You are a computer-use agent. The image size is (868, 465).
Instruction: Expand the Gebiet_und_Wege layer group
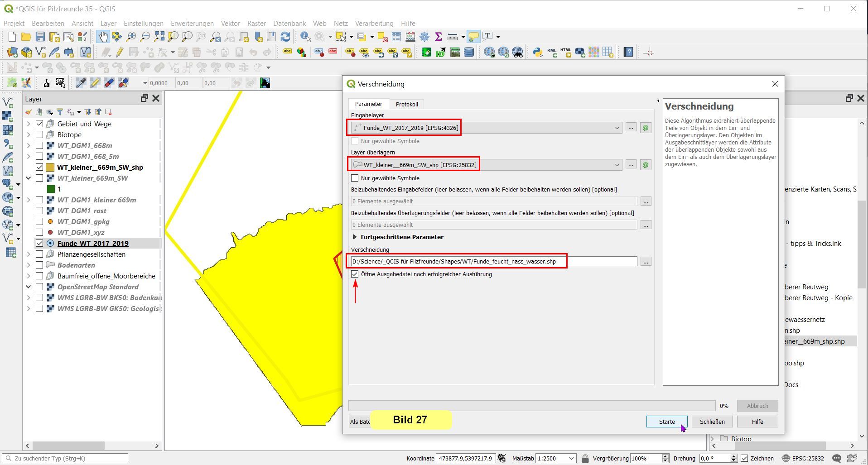(x=29, y=124)
